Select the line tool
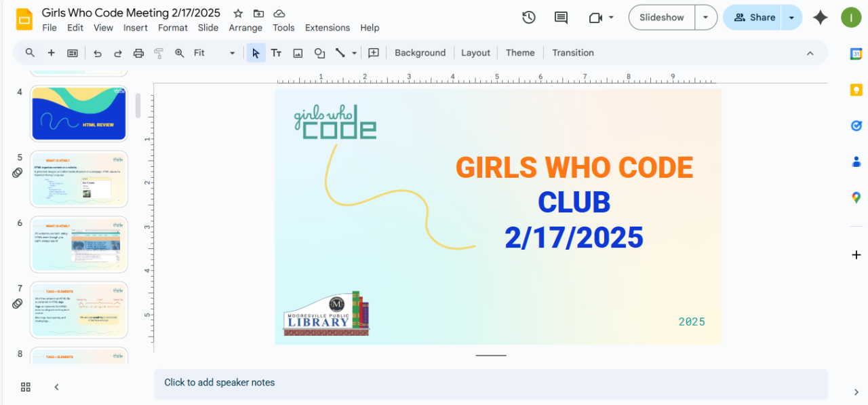Image resolution: width=868 pixels, height=405 pixels. click(340, 53)
